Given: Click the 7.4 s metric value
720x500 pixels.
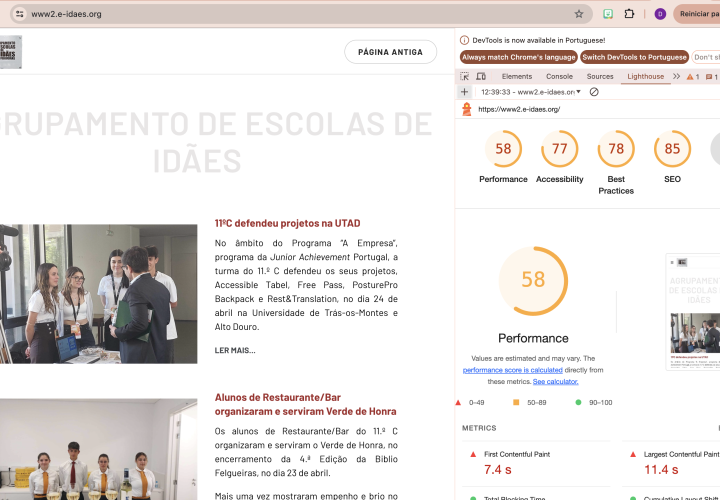Looking at the screenshot, I should click(x=498, y=470).
